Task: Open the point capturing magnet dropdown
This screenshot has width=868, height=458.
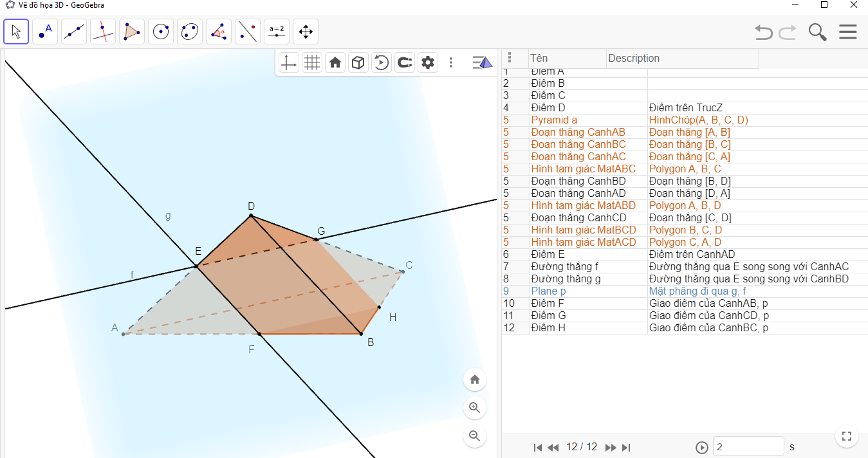Action: coord(405,62)
